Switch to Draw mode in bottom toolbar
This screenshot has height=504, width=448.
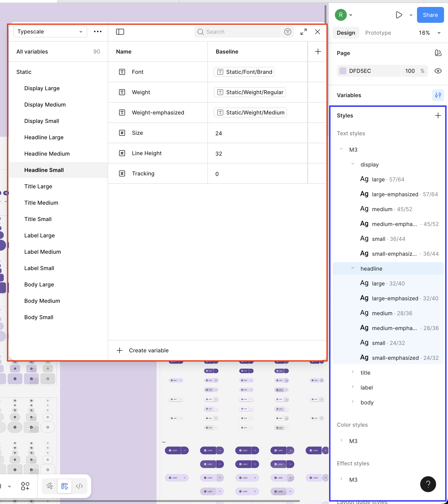tap(50, 486)
